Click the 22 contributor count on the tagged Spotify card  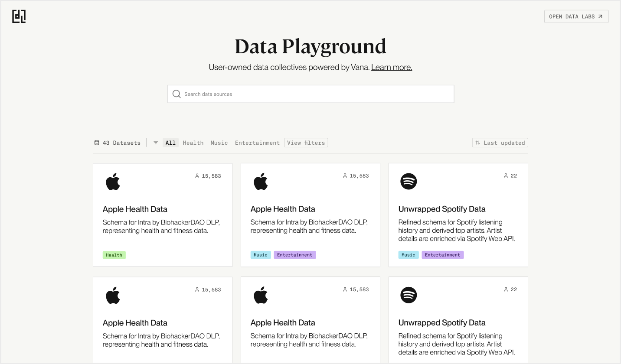(x=514, y=176)
